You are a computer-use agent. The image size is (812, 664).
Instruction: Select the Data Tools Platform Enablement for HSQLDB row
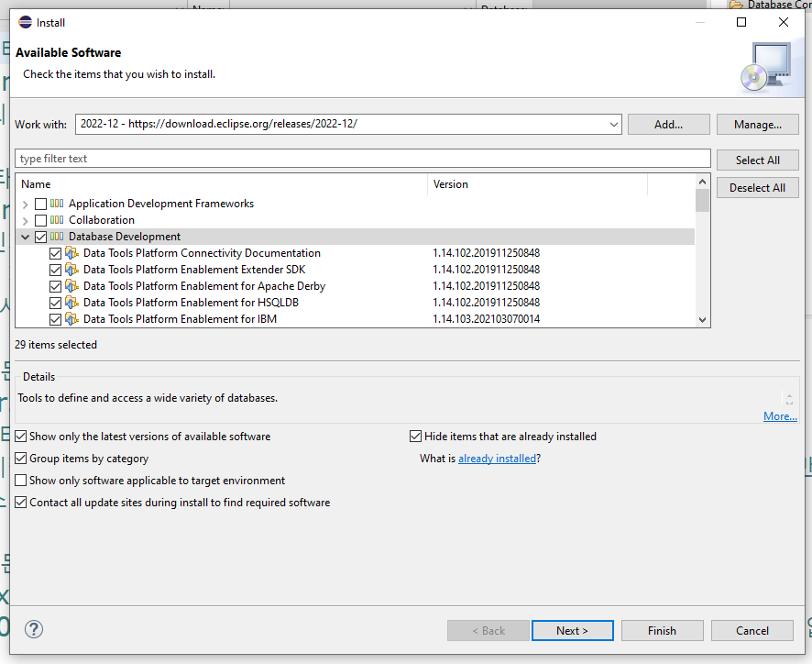356,303
